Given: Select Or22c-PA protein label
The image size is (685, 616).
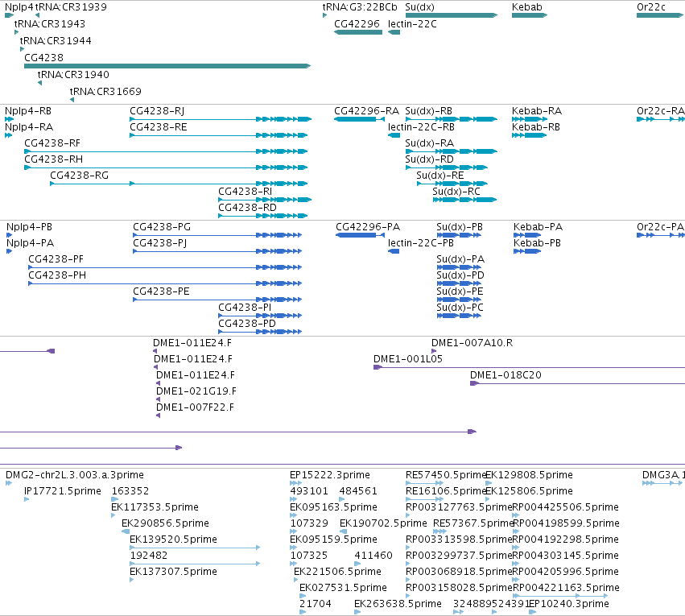Looking at the screenshot, I should click(x=661, y=227).
